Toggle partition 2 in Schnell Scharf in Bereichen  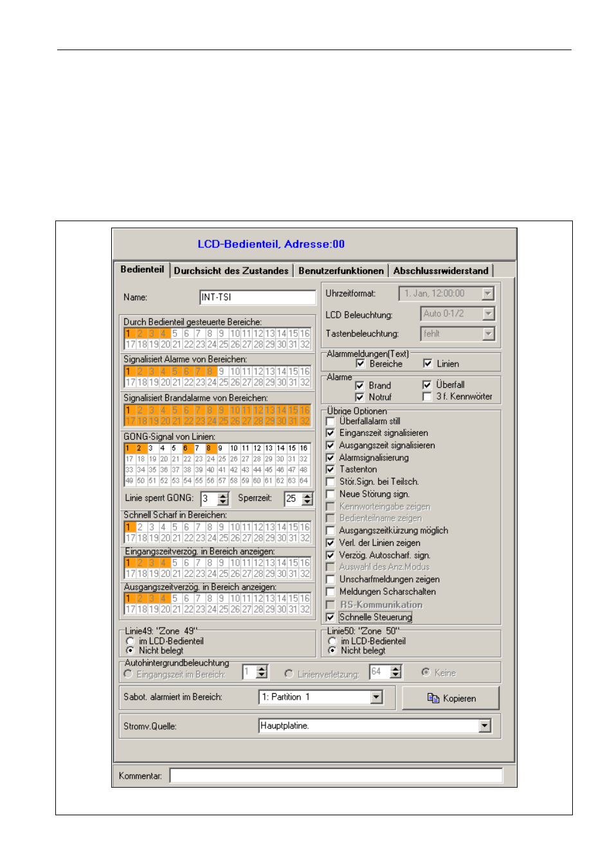click(140, 527)
